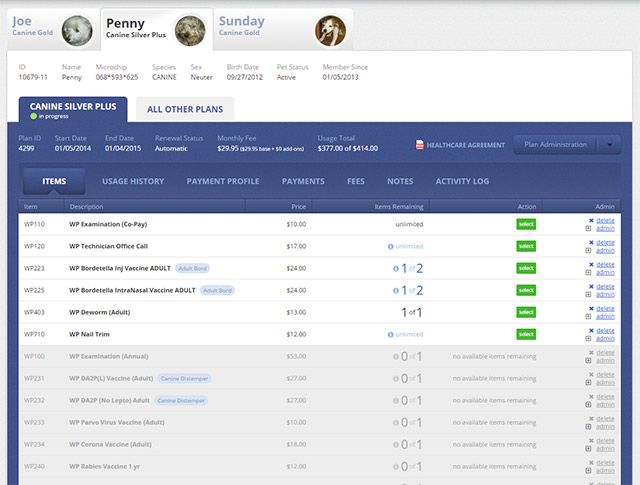Click the delete link in WP225 row

[x=605, y=287]
